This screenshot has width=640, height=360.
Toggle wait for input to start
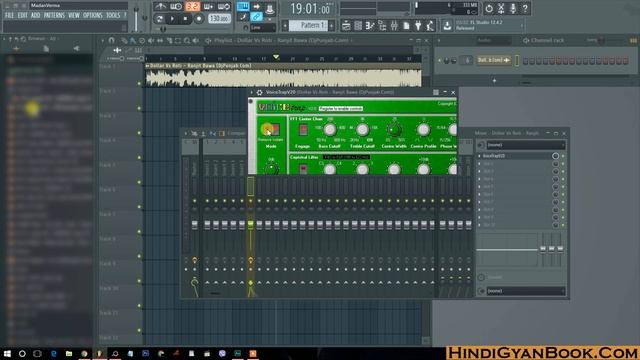[176, 7]
